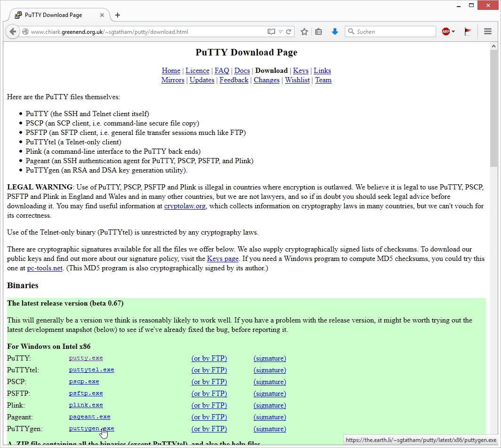The width and height of the screenshot is (501, 448).
Task: Open the signature link for psftp.exe
Action: pos(270,394)
